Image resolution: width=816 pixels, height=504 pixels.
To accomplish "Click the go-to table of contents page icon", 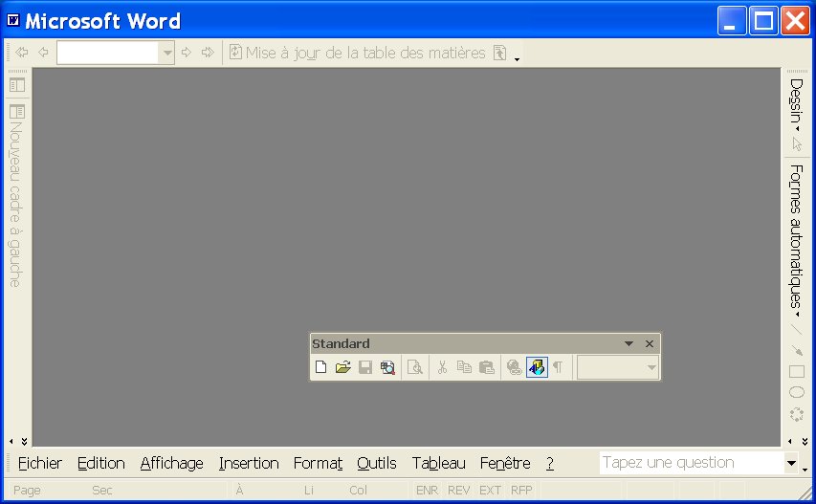I will (x=500, y=53).
